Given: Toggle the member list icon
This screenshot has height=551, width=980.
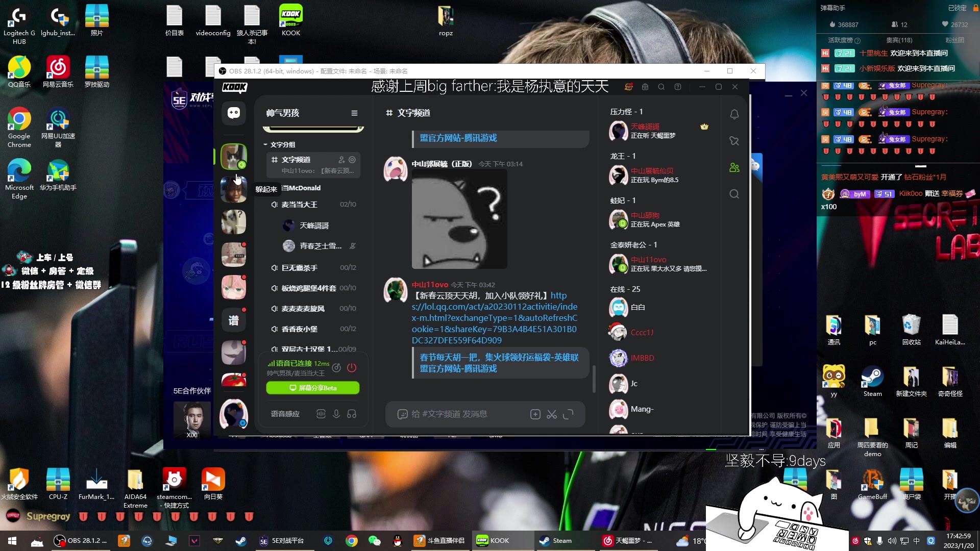Looking at the screenshot, I should (734, 168).
